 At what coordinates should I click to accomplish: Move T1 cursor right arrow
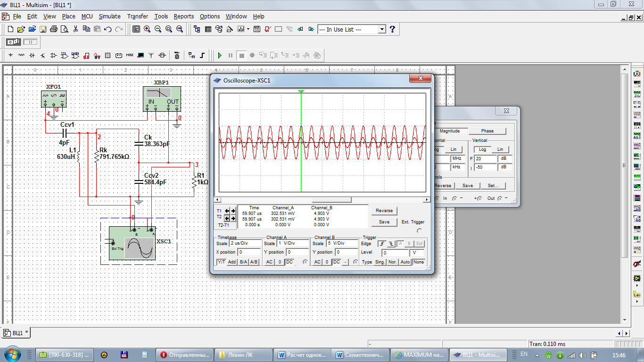click(x=233, y=211)
